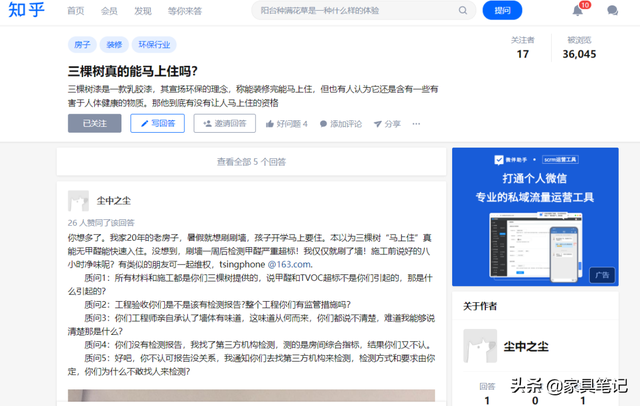This screenshot has height=406, width=640.
Task: Open the 等你来答 nav tab
Action: 185,11
